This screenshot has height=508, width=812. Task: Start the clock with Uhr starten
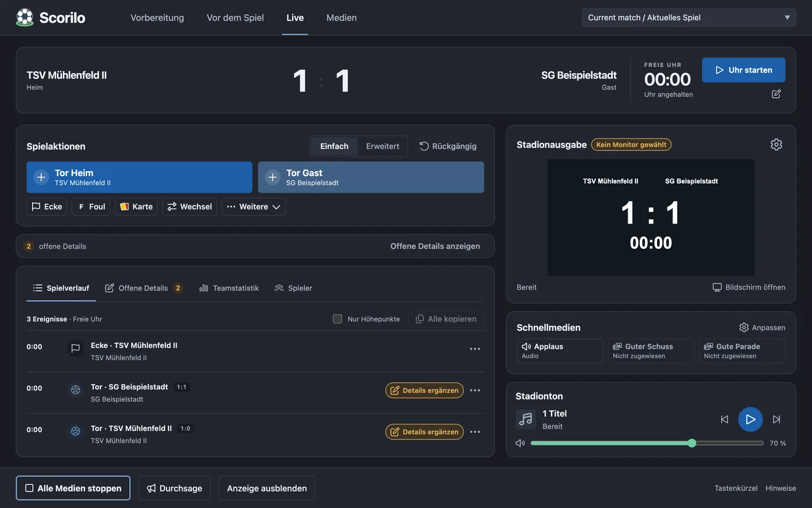(744, 70)
